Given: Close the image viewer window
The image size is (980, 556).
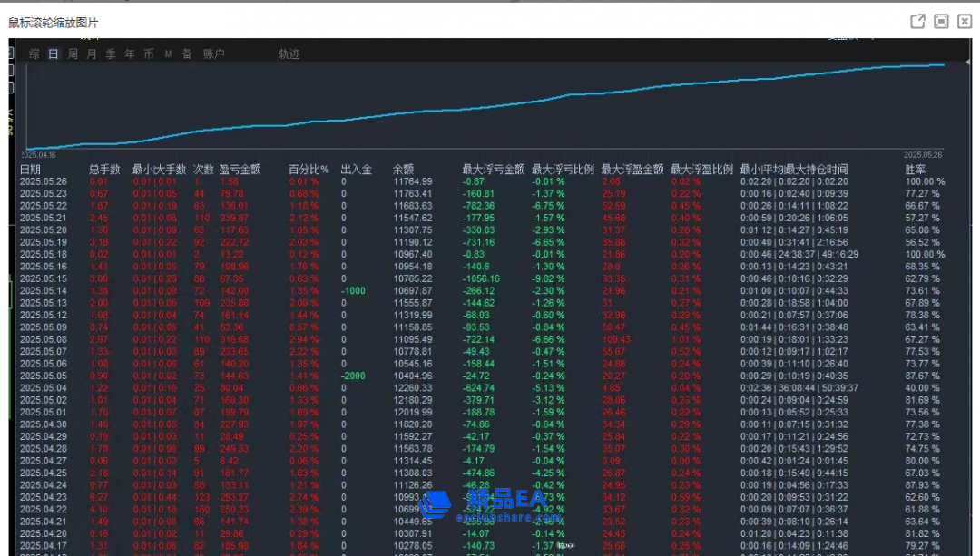Looking at the screenshot, I should (x=965, y=21).
